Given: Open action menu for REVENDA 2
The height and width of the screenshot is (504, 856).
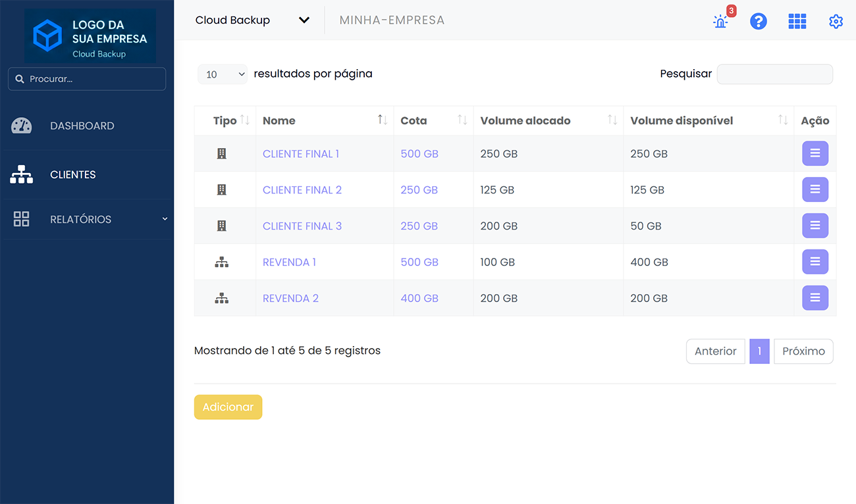Looking at the screenshot, I should tap(815, 298).
